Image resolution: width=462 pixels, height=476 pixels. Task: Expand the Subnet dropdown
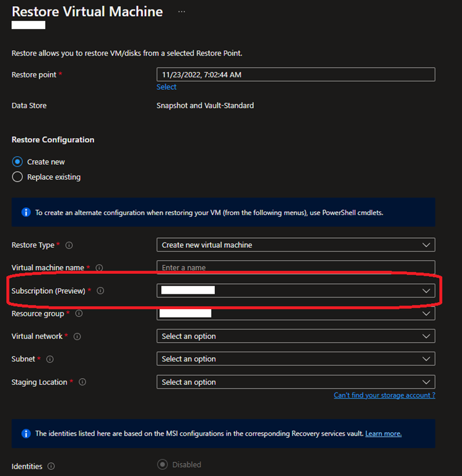295,359
